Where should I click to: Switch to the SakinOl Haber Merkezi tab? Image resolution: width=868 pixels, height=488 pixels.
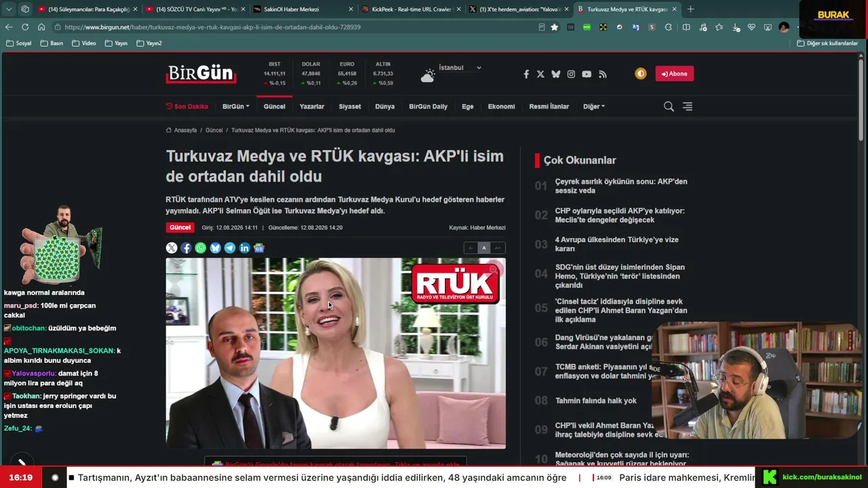(302, 9)
